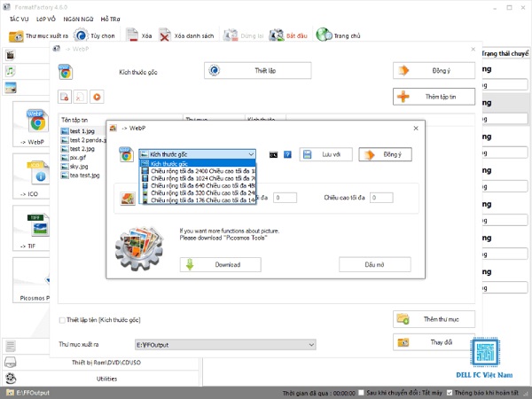
Task: Click the Thiết lập settings button
Action: pyautogui.click(x=257, y=71)
